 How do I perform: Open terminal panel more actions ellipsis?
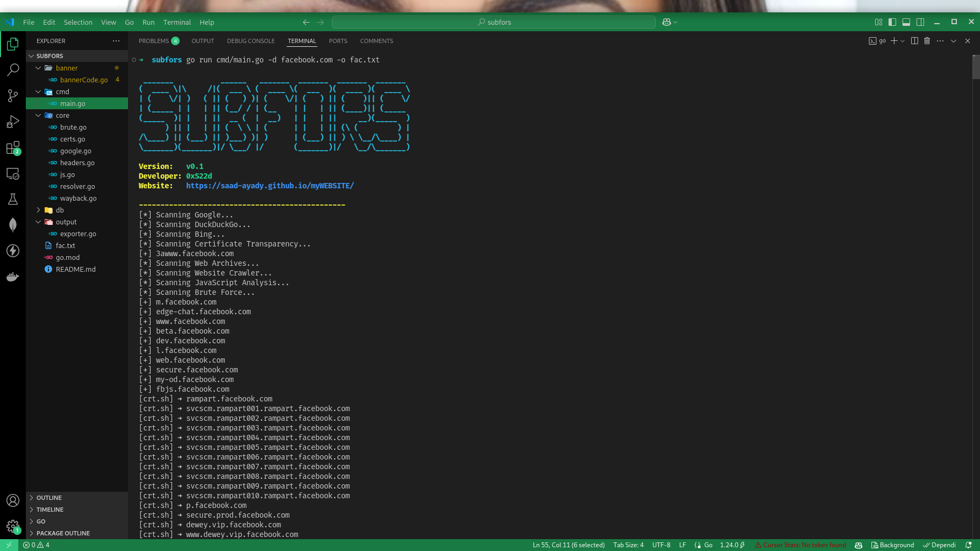pyautogui.click(x=940, y=41)
